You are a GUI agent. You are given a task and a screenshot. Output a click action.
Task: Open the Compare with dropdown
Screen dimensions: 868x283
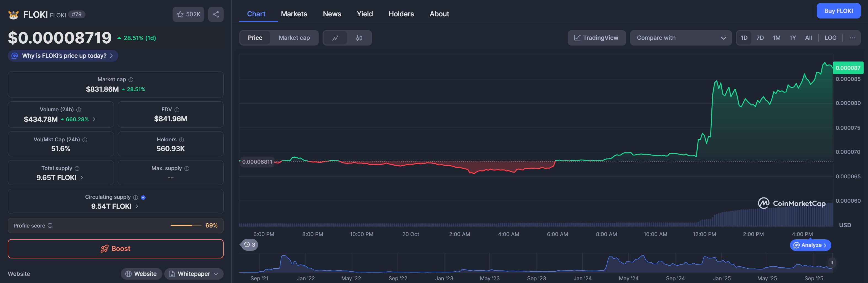pyautogui.click(x=681, y=38)
